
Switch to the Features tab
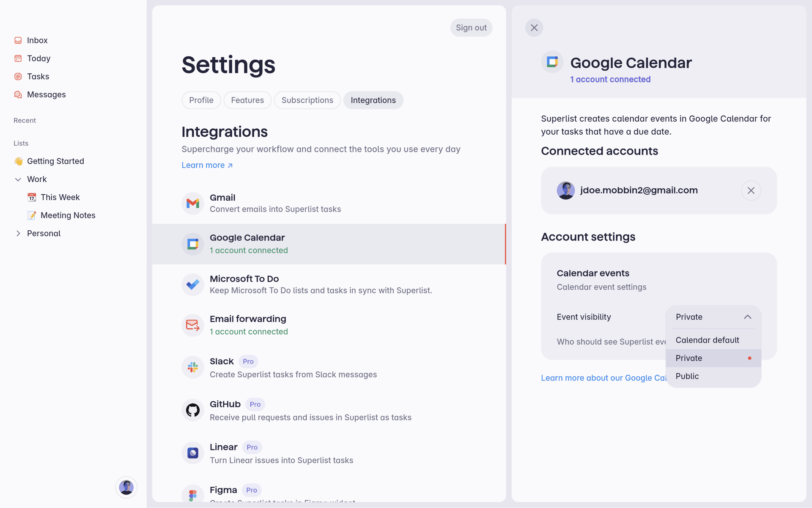pos(247,100)
